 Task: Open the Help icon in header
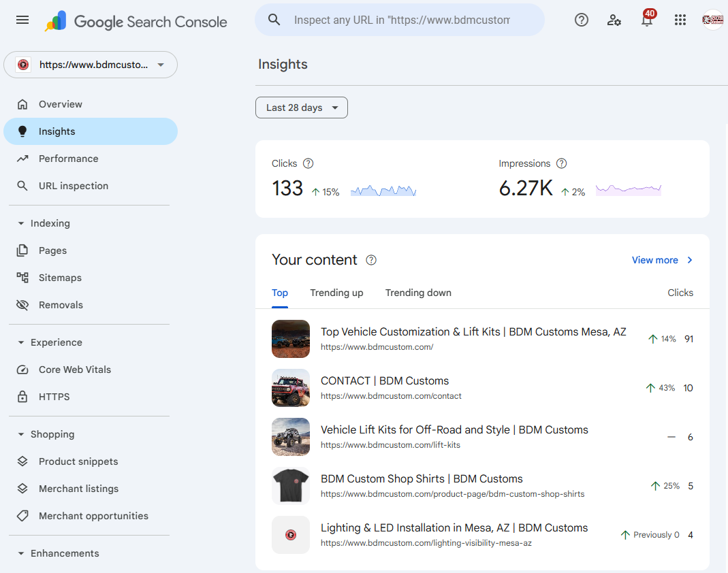click(x=582, y=20)
